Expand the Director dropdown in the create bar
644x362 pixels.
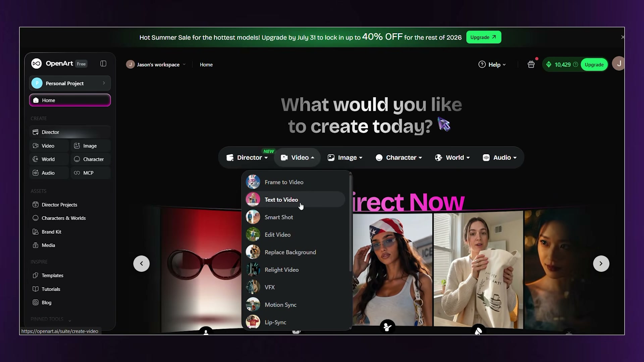247,158
